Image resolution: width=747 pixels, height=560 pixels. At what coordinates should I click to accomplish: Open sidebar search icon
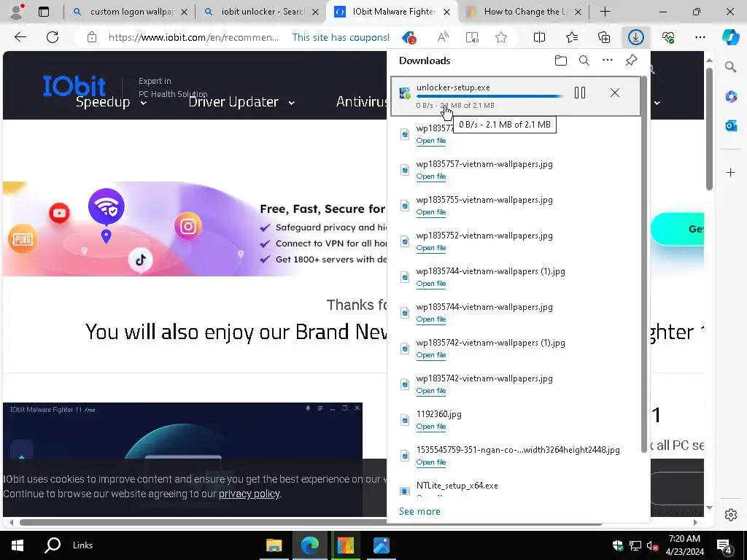pyautogui.click(x=730, y=67)
